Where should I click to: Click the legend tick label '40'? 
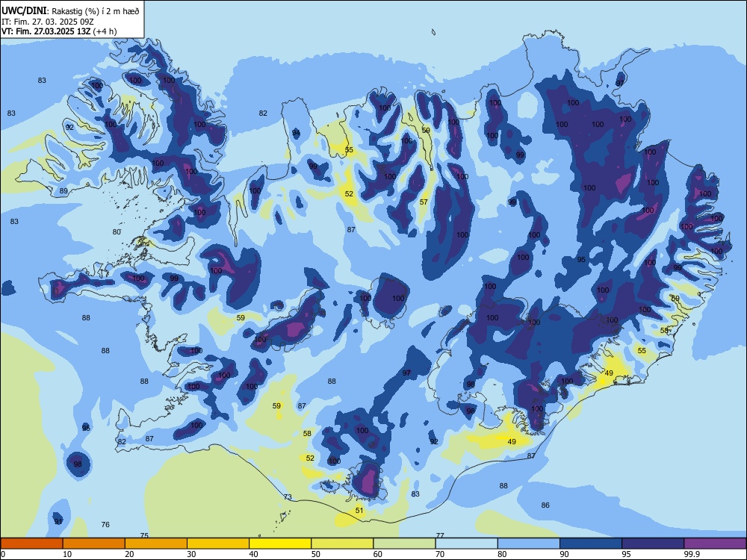click(253, 554)
